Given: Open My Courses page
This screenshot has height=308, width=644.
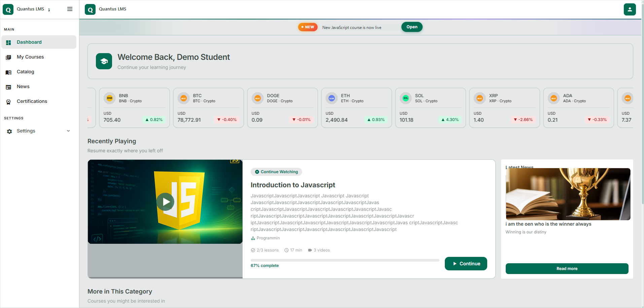Looking at the screenshot, I should click(39, 57).
